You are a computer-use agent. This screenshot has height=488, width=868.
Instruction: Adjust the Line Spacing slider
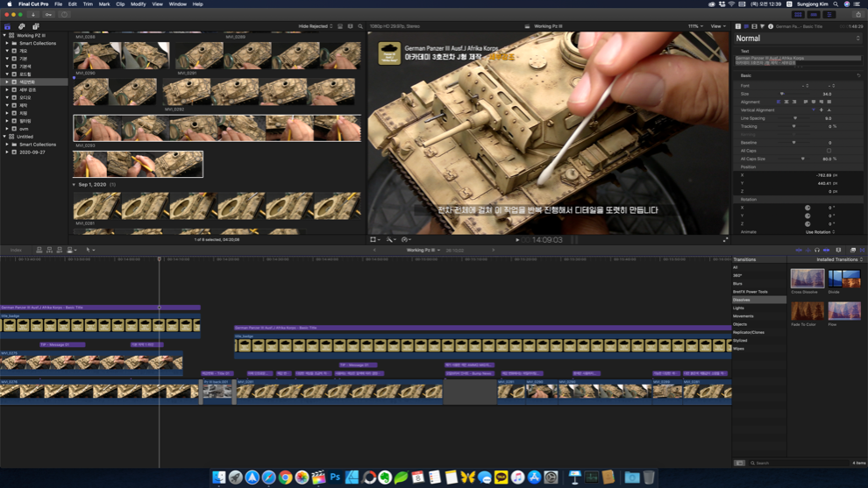point(795,118)
